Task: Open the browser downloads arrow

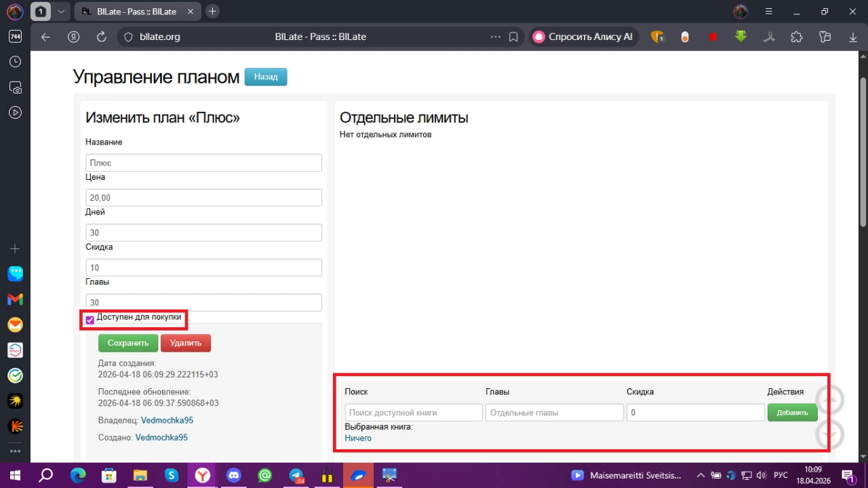Action: 852,37
